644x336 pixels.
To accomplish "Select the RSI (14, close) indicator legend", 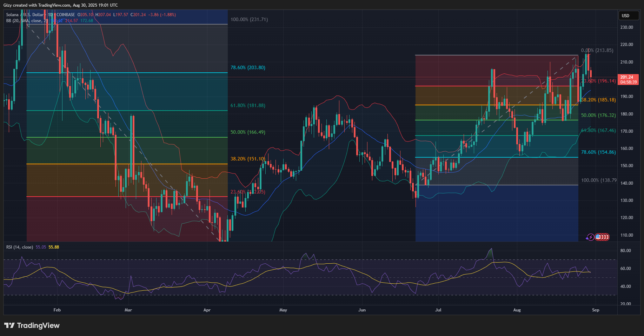I will (20, 247).
